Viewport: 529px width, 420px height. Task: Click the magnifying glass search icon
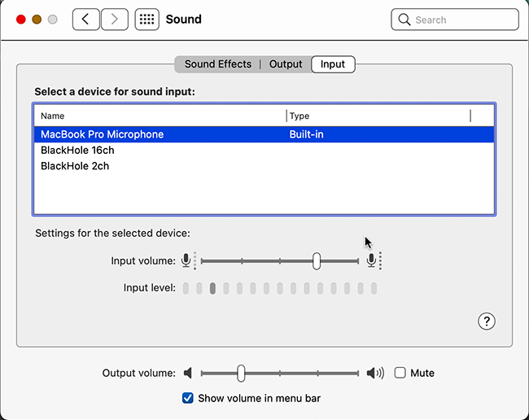coord(404,20)
